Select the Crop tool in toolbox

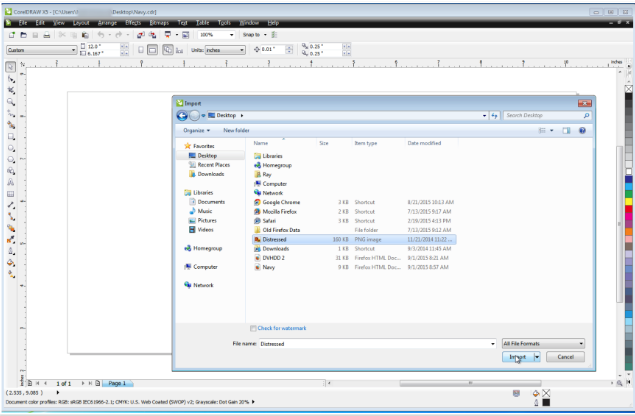10,91
